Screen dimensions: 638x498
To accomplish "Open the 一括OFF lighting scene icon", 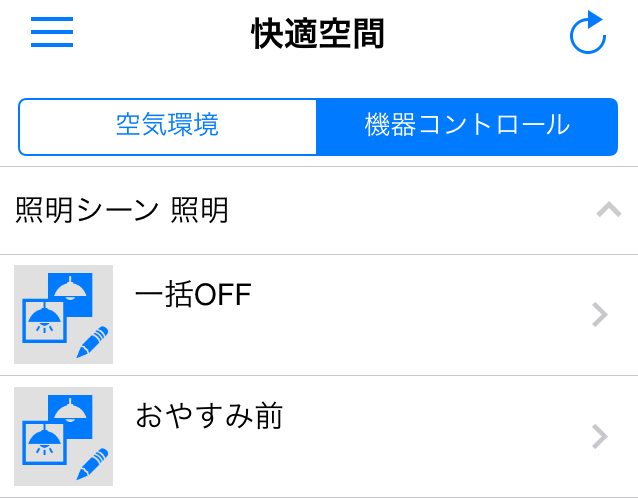I will click(x=63, y=314).
